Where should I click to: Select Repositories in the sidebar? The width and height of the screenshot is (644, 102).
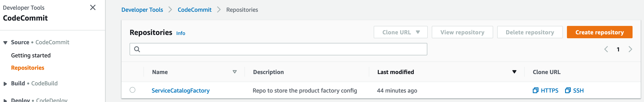click(28, 68)
